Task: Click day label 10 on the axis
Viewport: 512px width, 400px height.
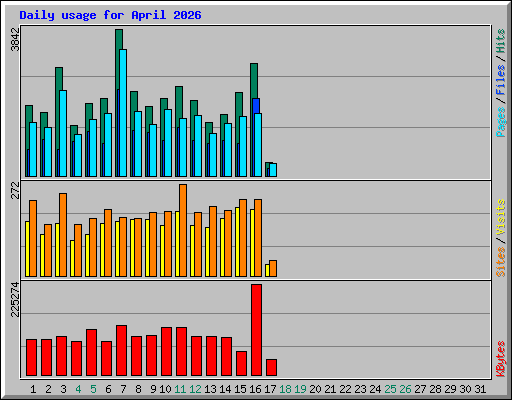Action: (x=165, y=389)
